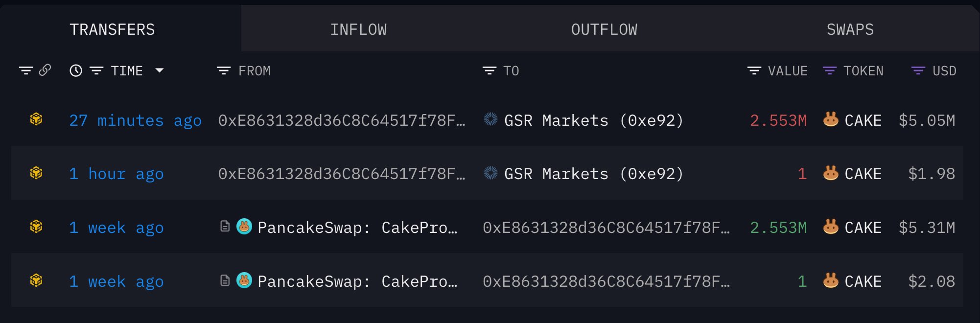
Task: Click PancakeSwap: CakePro… sender in third row
Action: coord(357,228)
